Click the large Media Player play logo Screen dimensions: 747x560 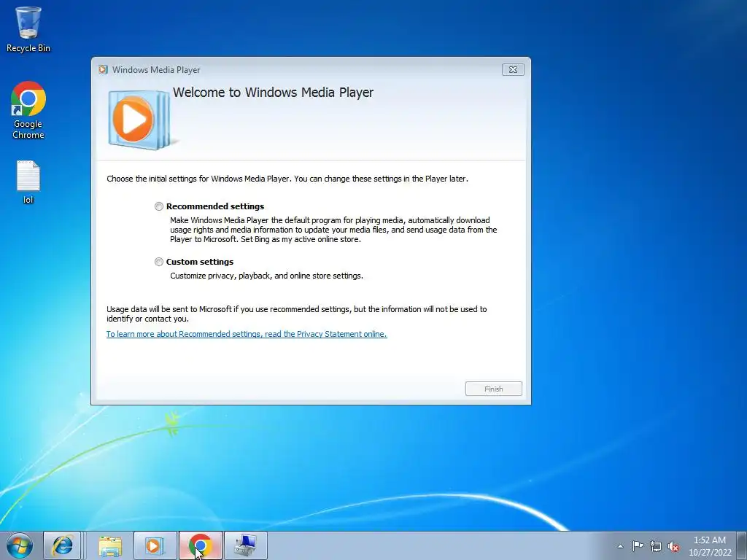(139, 119)
